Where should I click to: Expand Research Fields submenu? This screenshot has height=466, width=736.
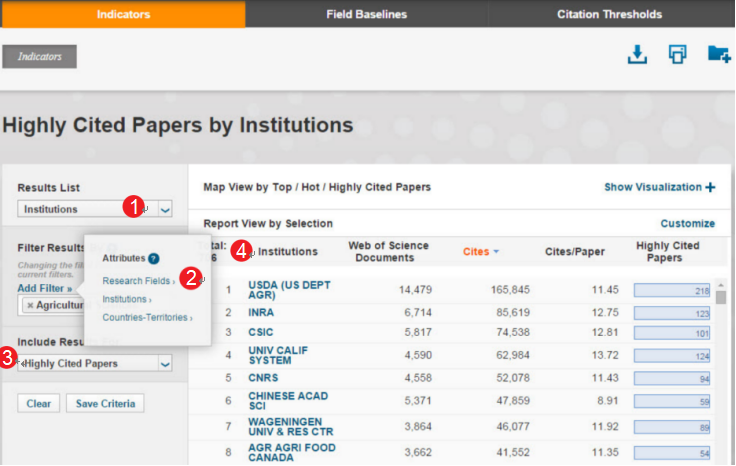pyautogui.click(x=138, y=281)
